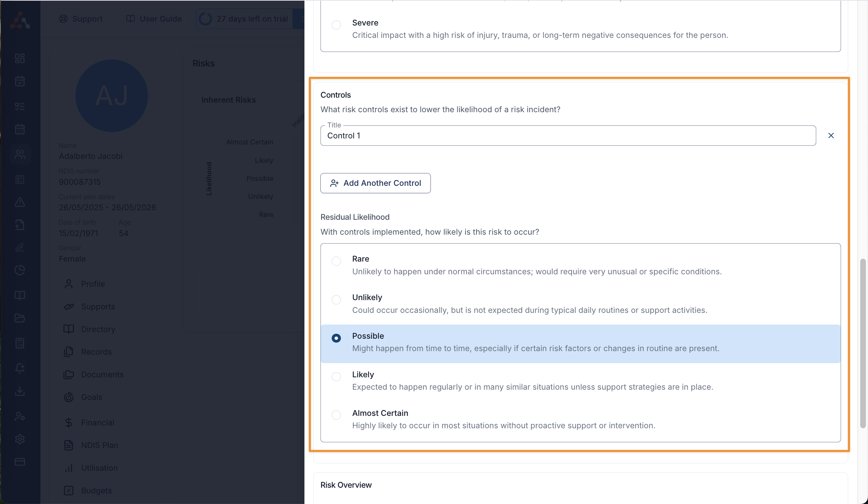Select the Severe impact radio button
The height and width of the screenshot is (504, 868).
[x=336, y=25]
